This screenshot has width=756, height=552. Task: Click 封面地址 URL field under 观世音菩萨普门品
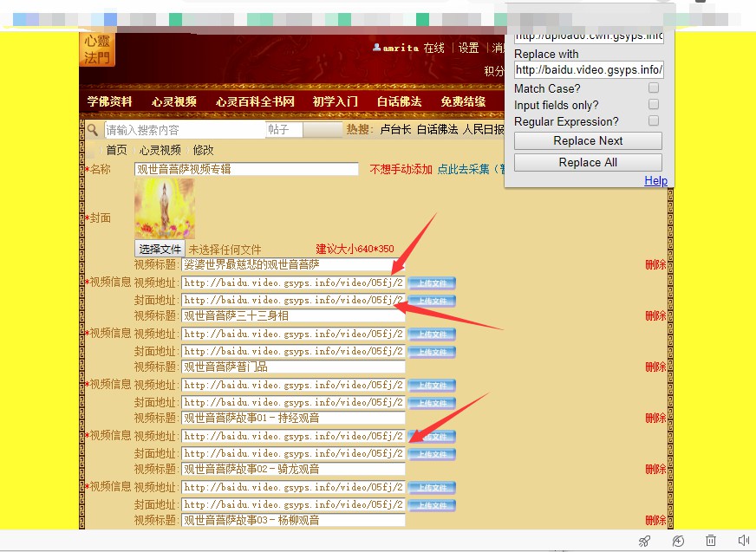pyautogui.click(x=293, y=402)
